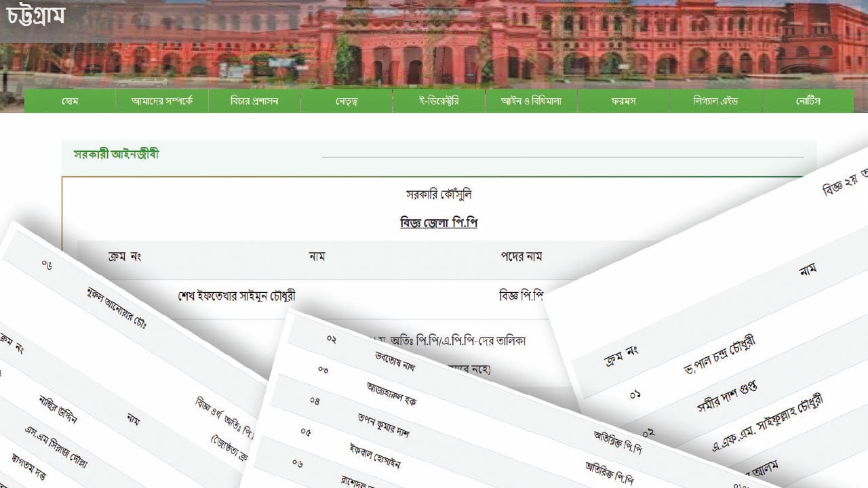Click the সরকারী আইনজীবী section heading
Image resolution: width=868 pixels, height=488 pixels.
pyautogui.click(x=117, y=155)
